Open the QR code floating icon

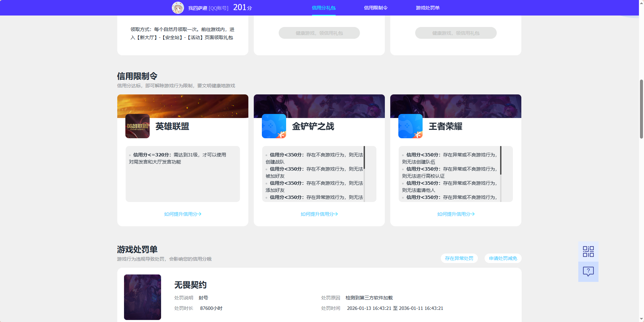588,252
